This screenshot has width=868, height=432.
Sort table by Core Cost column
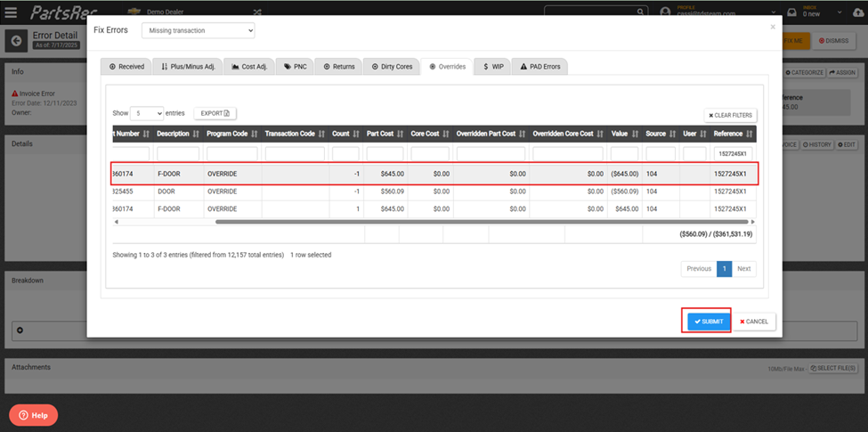[430, 134]
